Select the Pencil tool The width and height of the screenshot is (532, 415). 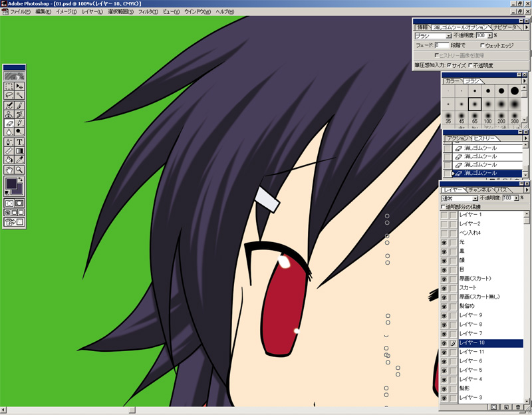click(19, 123)
